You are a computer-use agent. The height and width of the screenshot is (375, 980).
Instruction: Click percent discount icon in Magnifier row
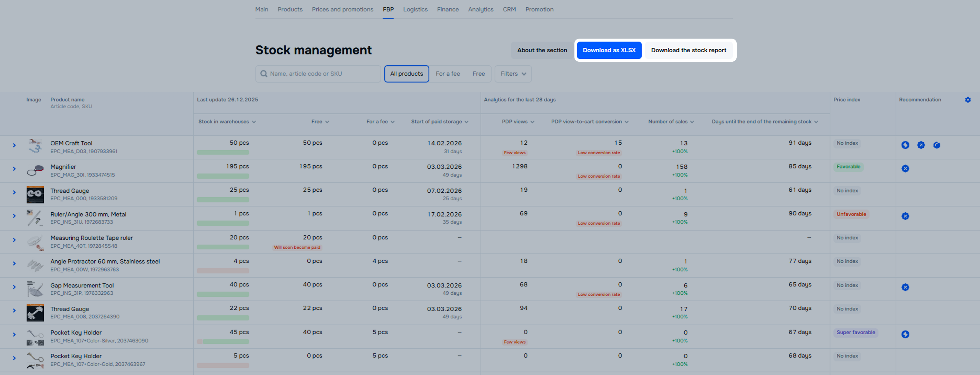coord(905,168)
